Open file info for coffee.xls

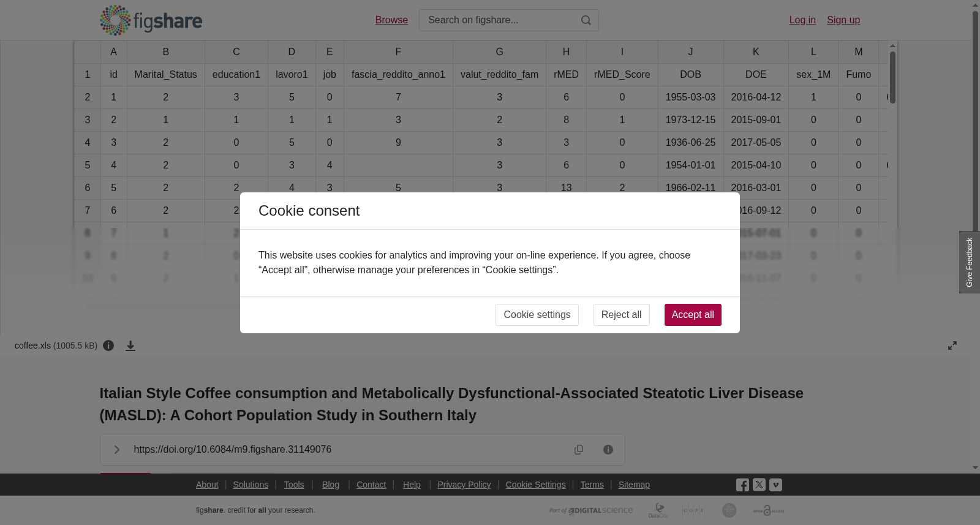tap(108, 346)
